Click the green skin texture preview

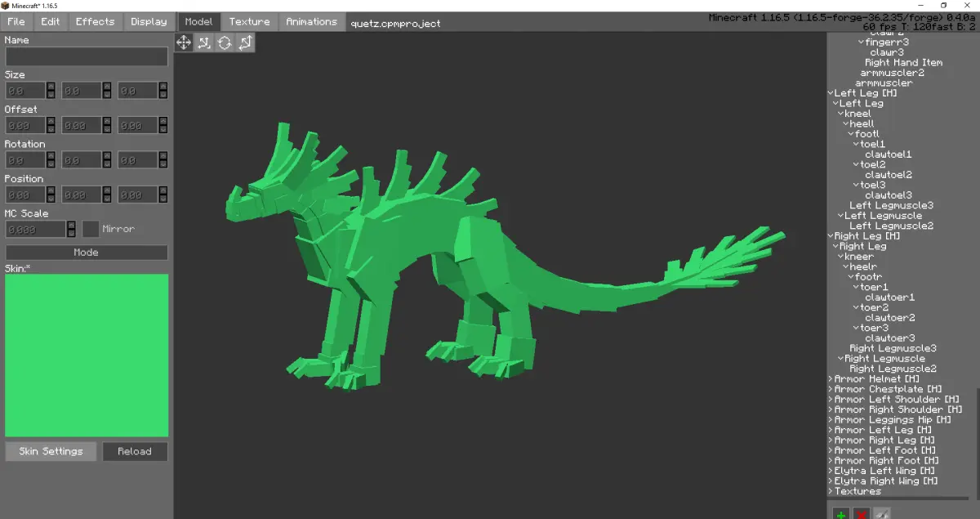point(87,355)
